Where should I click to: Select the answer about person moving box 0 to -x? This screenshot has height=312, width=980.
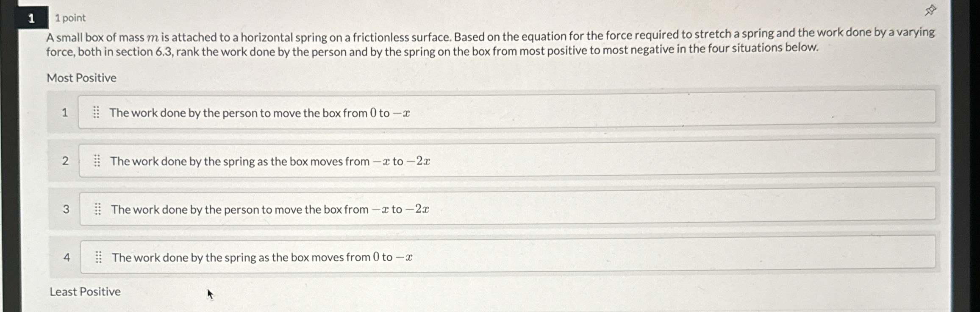259,112
